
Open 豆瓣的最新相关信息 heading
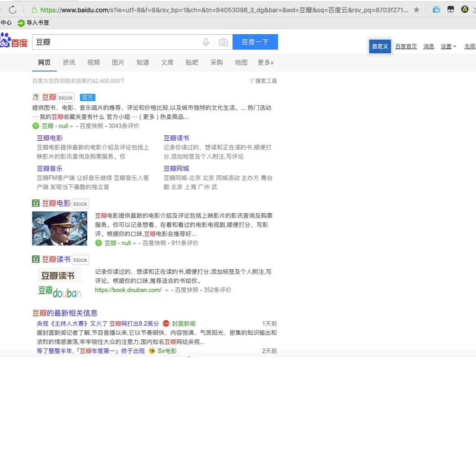point(65,313)
